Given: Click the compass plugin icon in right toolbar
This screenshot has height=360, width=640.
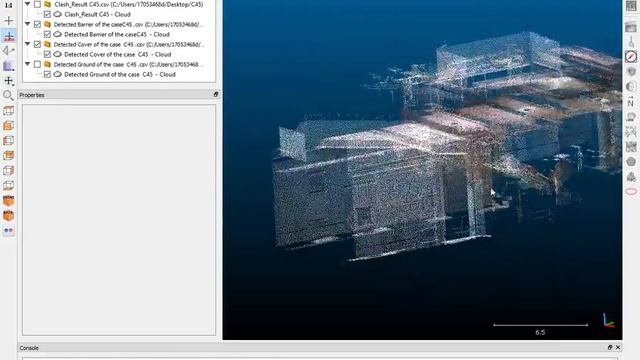Looking at the screenshot, I should pos(631,56).
